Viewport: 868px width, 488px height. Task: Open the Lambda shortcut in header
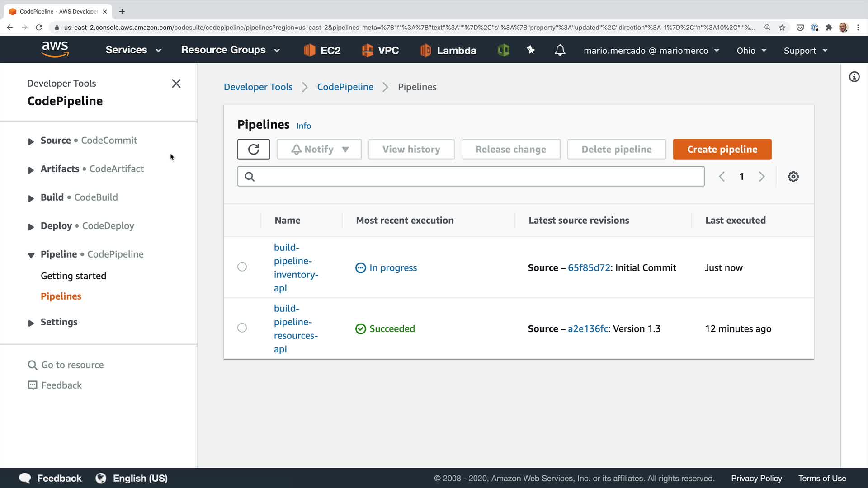tap(448, 50)
